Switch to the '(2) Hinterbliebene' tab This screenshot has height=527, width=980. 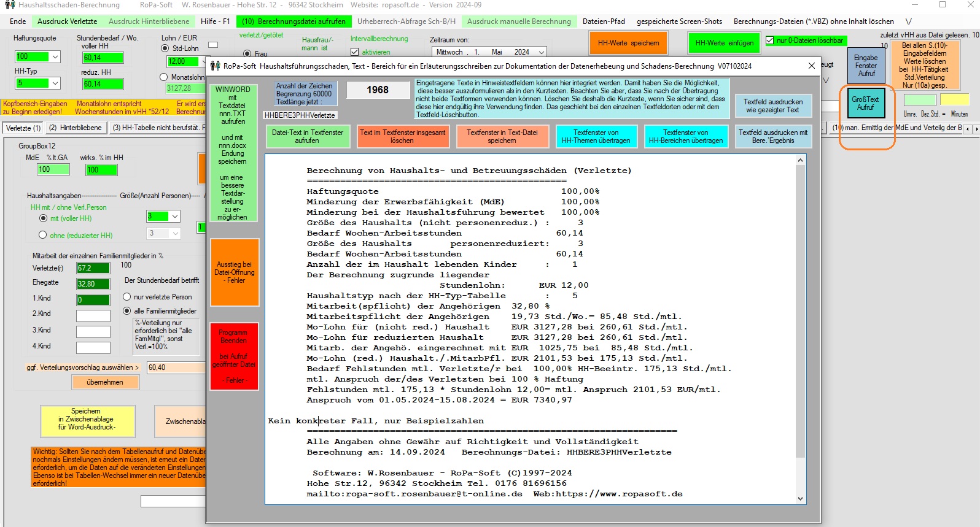click(75, 128)
